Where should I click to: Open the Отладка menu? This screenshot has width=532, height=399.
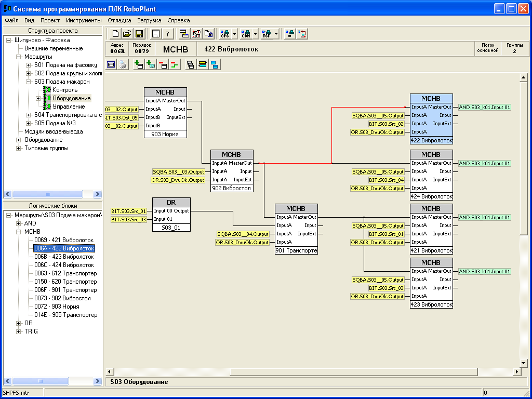coord(119,20)
